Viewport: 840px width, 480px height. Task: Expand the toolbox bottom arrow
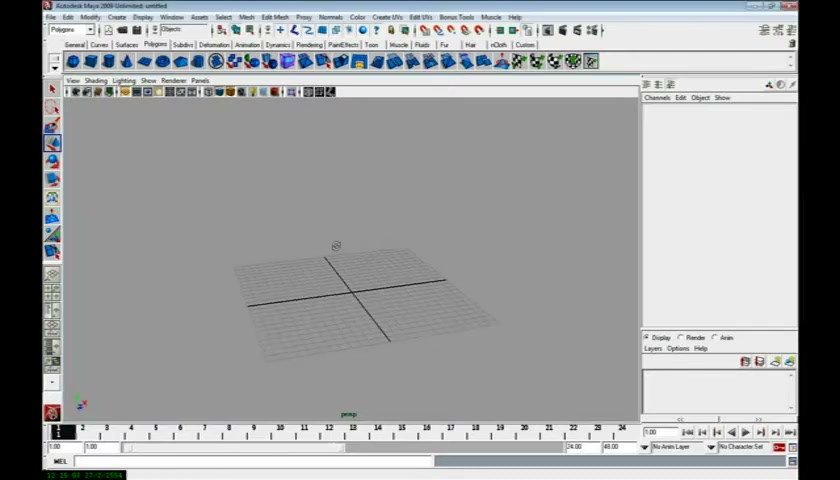click(52, 382)
